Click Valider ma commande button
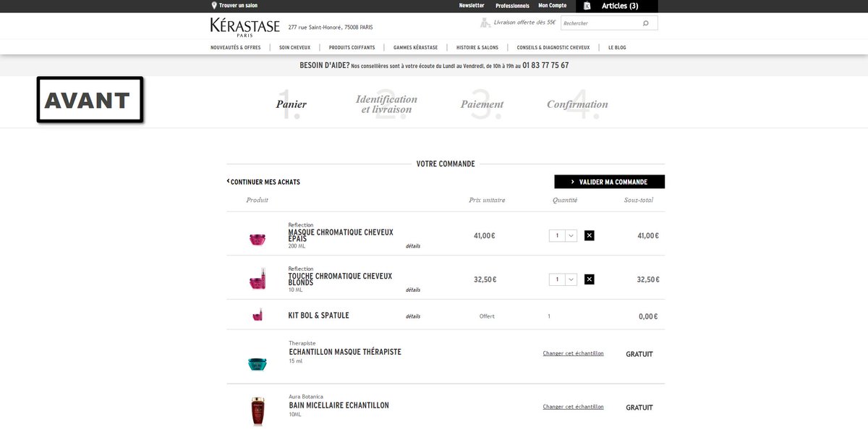This screenshot has height=430, width=868. tap(610, 182)
